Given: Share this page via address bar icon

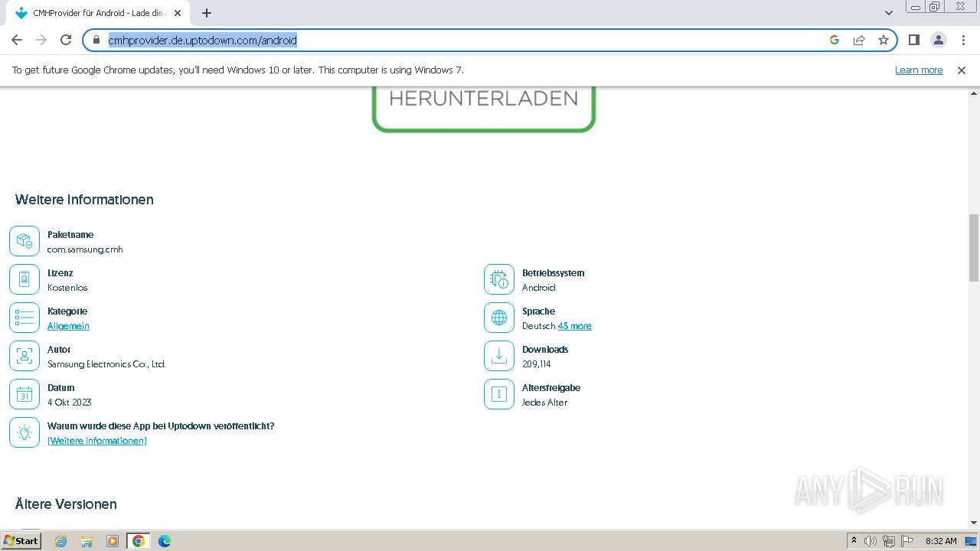Looking at the screenshot, I should click(859, 40).
